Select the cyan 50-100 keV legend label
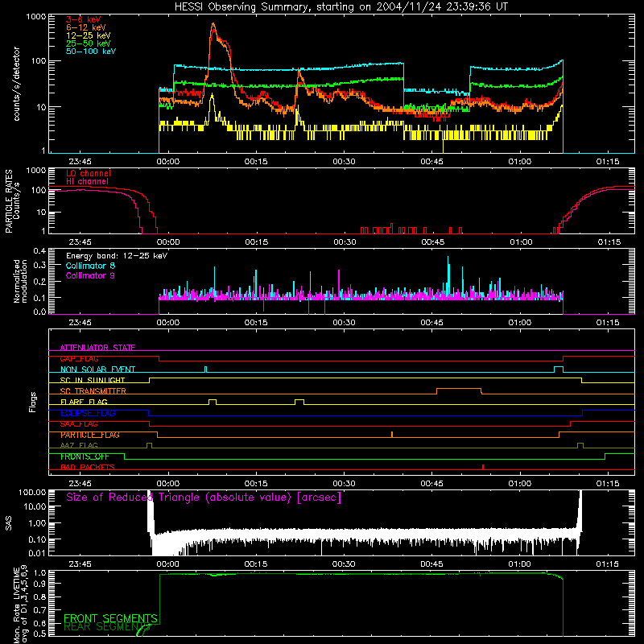 coord(91,52)
